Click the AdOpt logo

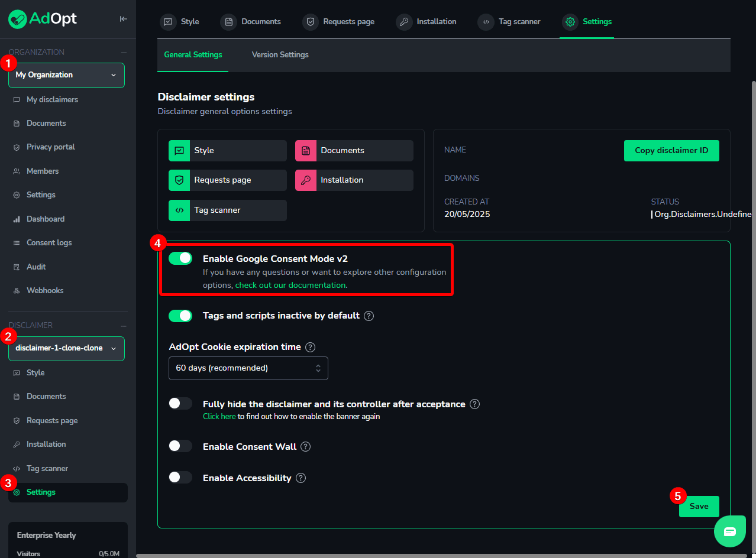43,19
